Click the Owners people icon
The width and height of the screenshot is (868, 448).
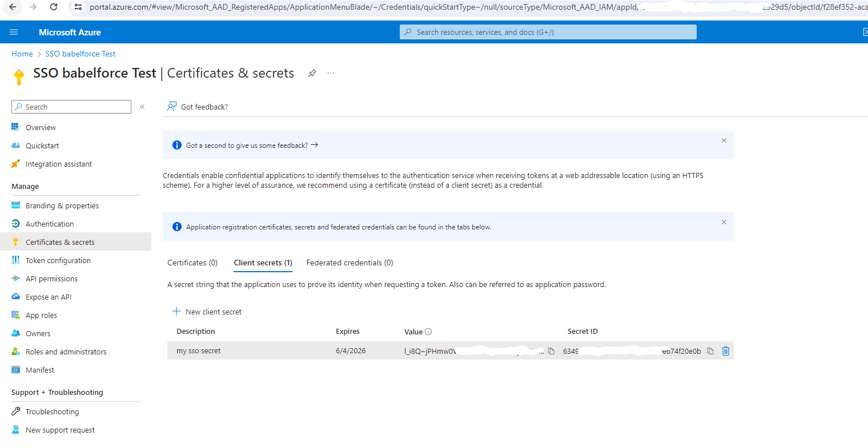coord(15,333)
